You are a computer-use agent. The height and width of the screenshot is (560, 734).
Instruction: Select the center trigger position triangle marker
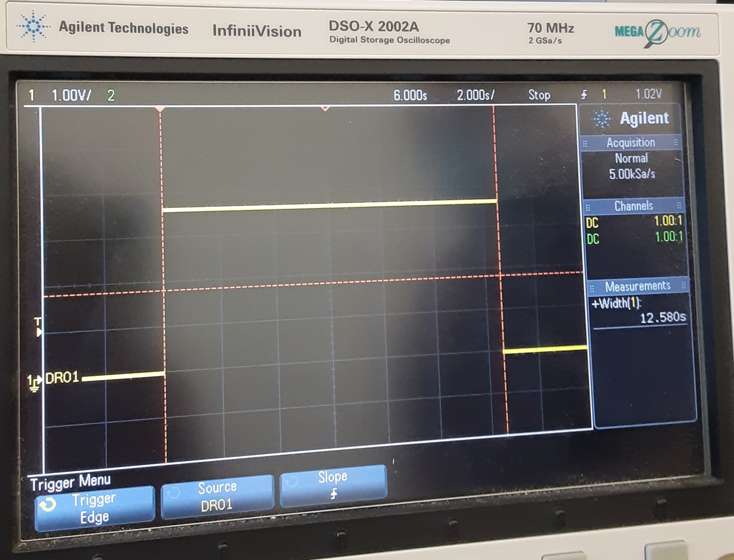point(325,109)
